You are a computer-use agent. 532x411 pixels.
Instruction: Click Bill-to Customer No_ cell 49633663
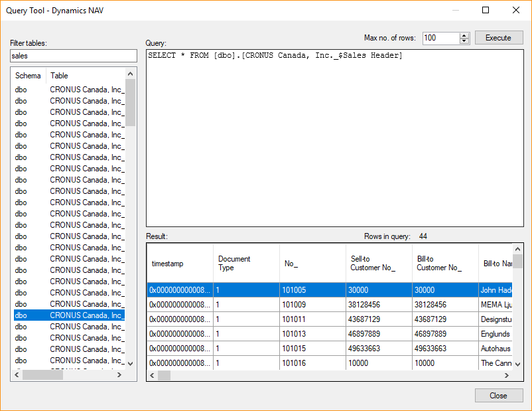point(446,349)
